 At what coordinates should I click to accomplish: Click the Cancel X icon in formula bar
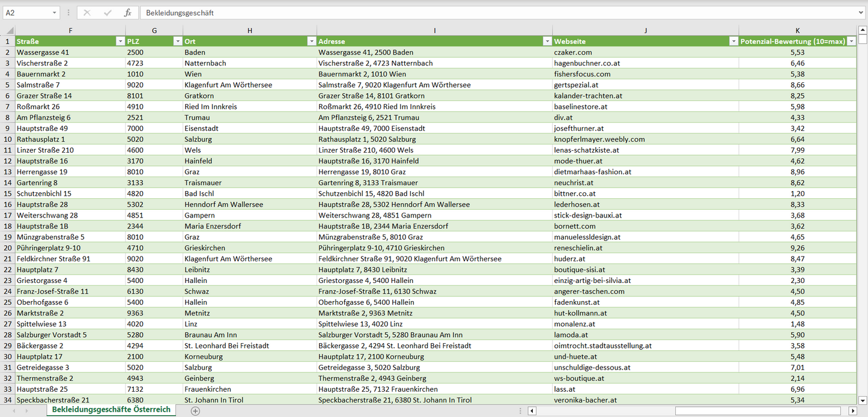(x=87, y=13)
